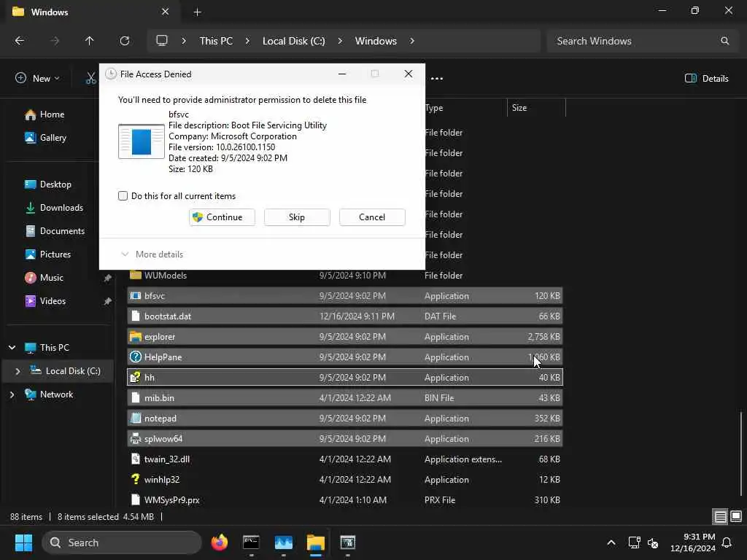This screenshot has height=560, width=747.
Task: Show hidden system tray icons
Action: tap(611, 542)
